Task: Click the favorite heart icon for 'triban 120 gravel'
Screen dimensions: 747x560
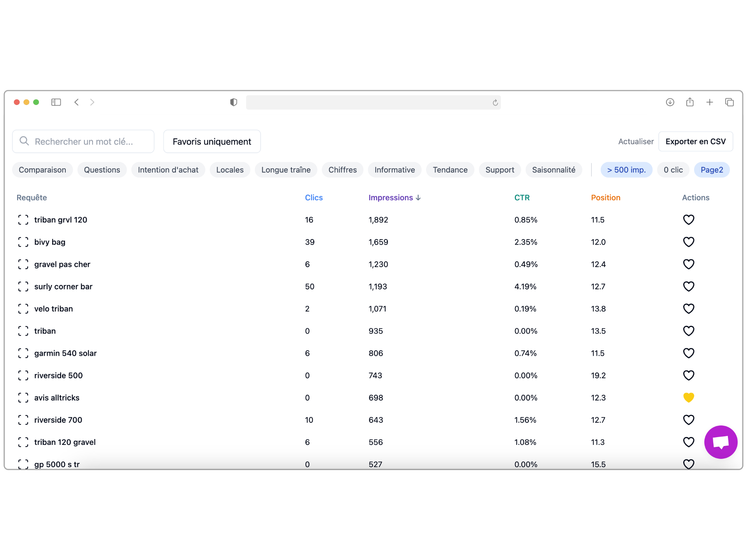Action: coord(688,442)
